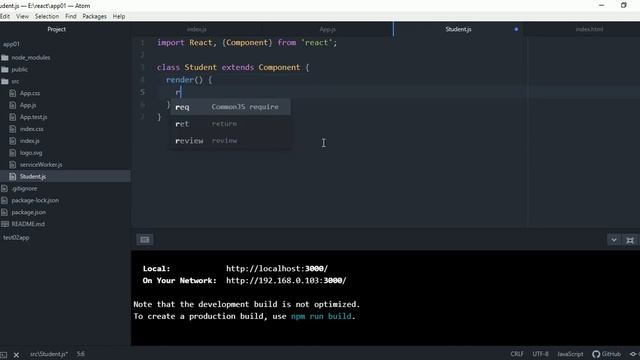
Task: Collapse the terminal panel with chevron
Action: (x=613, y=240)
